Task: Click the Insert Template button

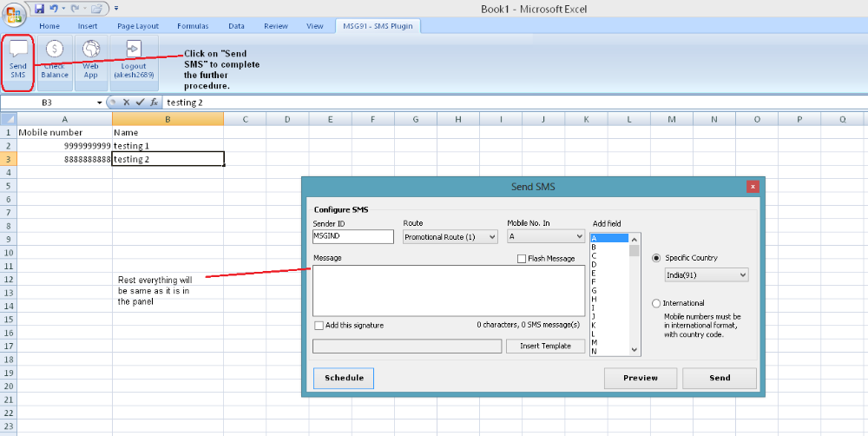Action: click(545, 346)
